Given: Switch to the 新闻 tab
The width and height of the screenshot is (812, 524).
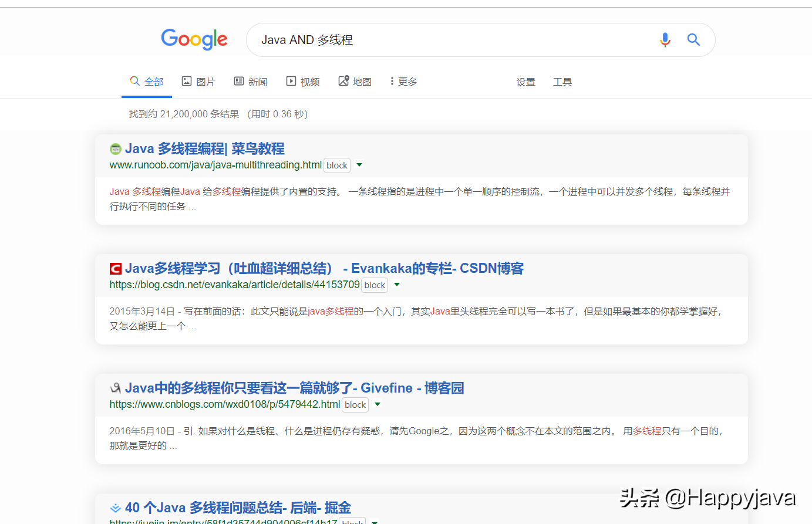Looking at the screenshot, I should tap(251, 82).
